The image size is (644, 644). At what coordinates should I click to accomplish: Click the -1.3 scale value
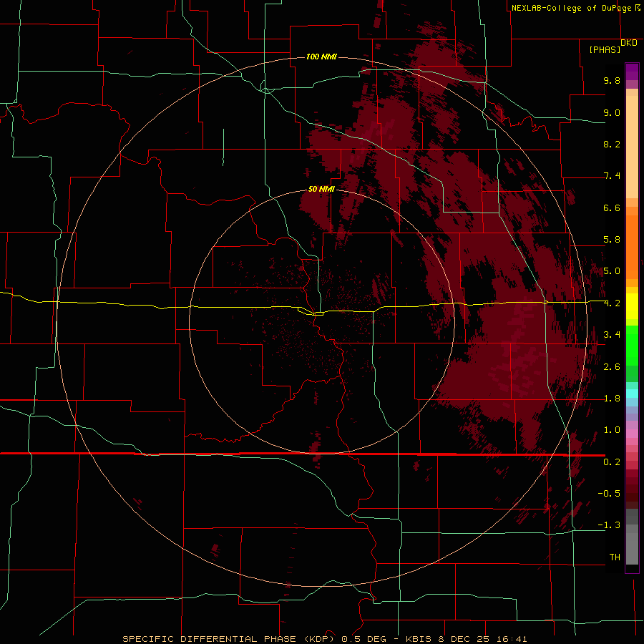pos(609,525)
